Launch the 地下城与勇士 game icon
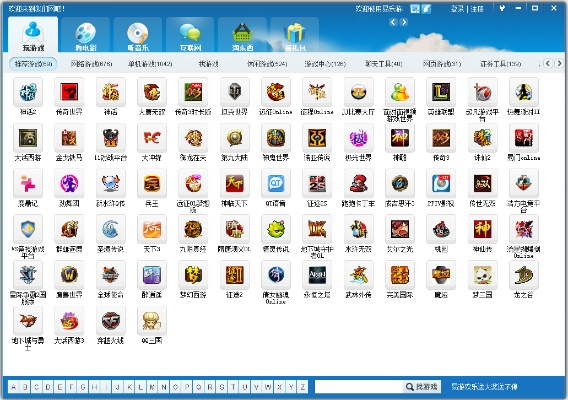 [x=28, y=321]
